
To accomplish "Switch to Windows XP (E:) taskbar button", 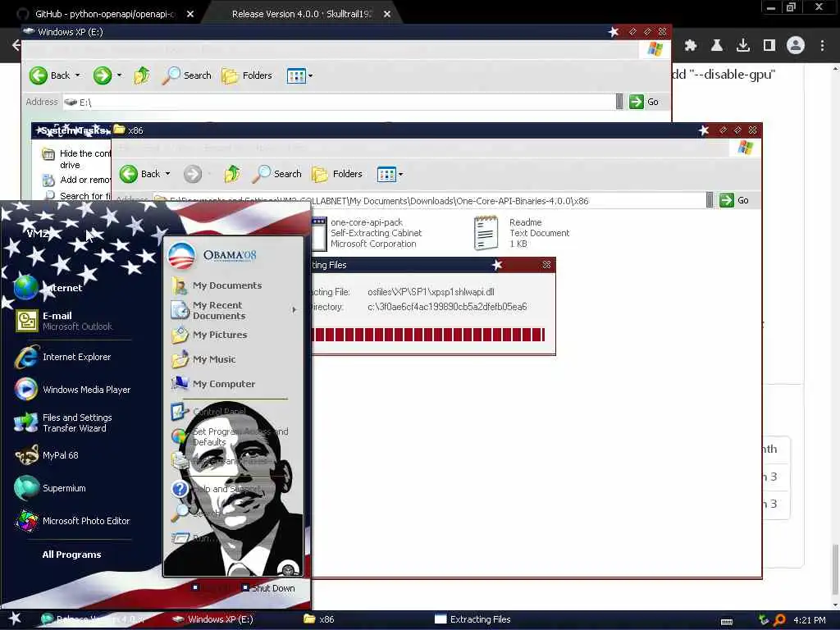I will pyautogui.click(x=212, y=619).
